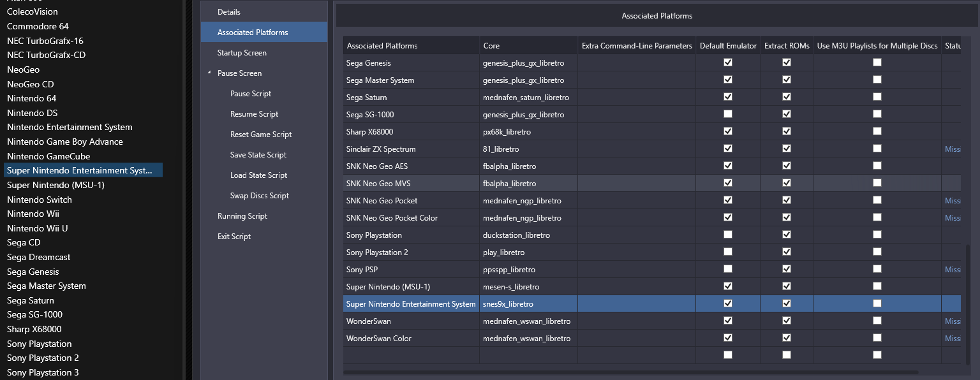Uncheck Default Emulator for WonderSwan Color
Screen dimensions: 980x380
[x=728, y=338]
